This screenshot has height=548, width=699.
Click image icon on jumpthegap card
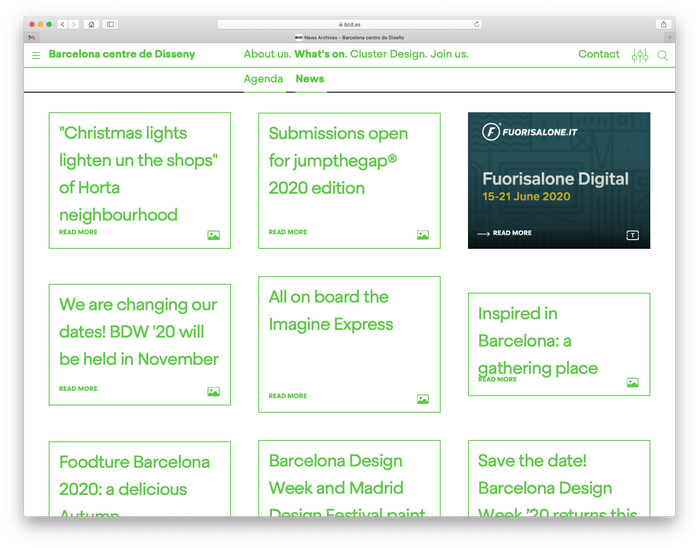423,235
